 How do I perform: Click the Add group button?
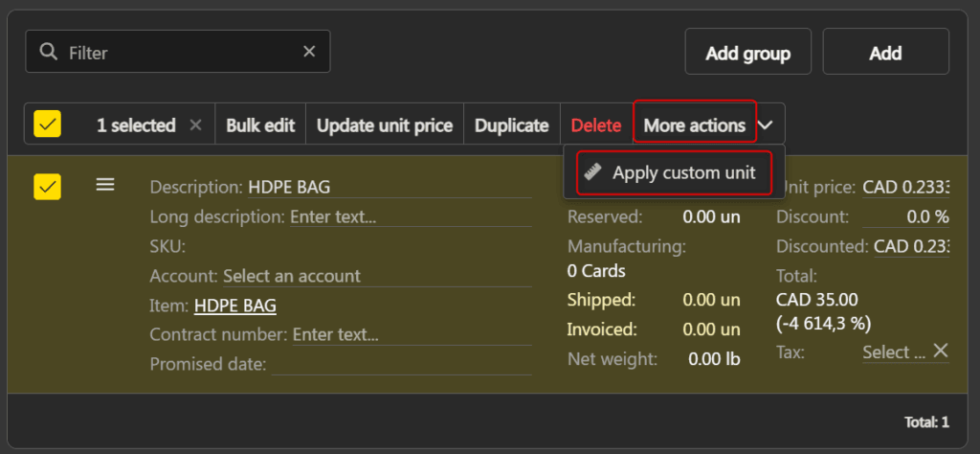tap(748, 52)
